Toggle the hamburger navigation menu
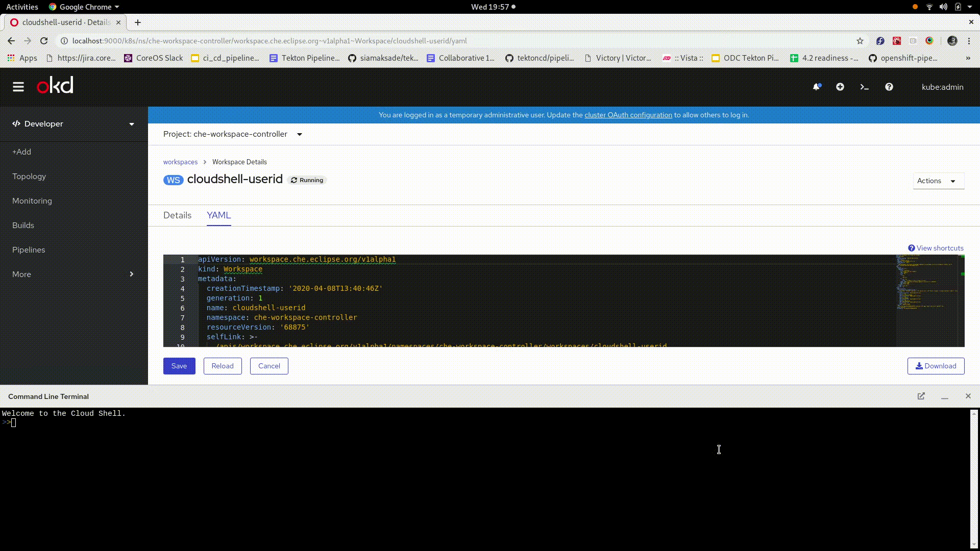The width and height of the screenshot is (980, 551). (x=18, y=87)
